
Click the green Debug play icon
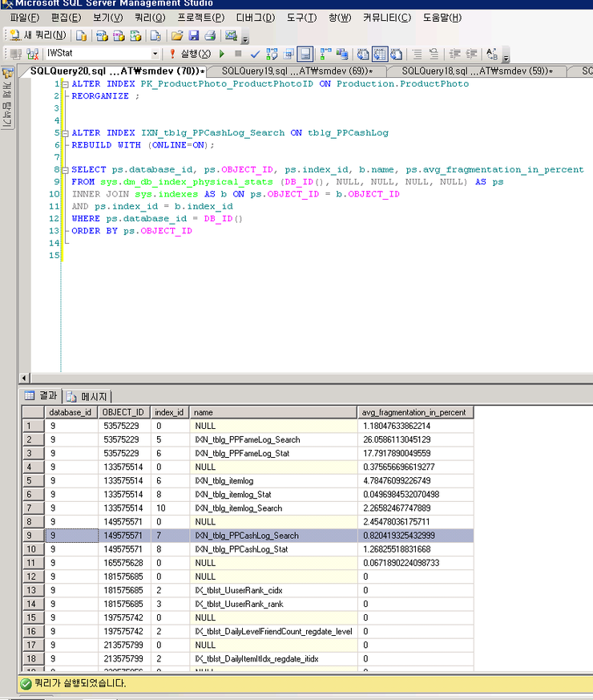pyautogui.click(x=223, y=54)
